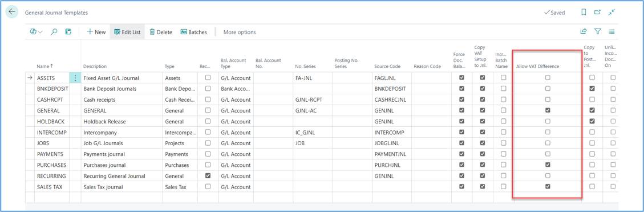Viewport: 644px width, 212px height.
Task: Toggle the list view lines icon
Action: coord(611,31)
